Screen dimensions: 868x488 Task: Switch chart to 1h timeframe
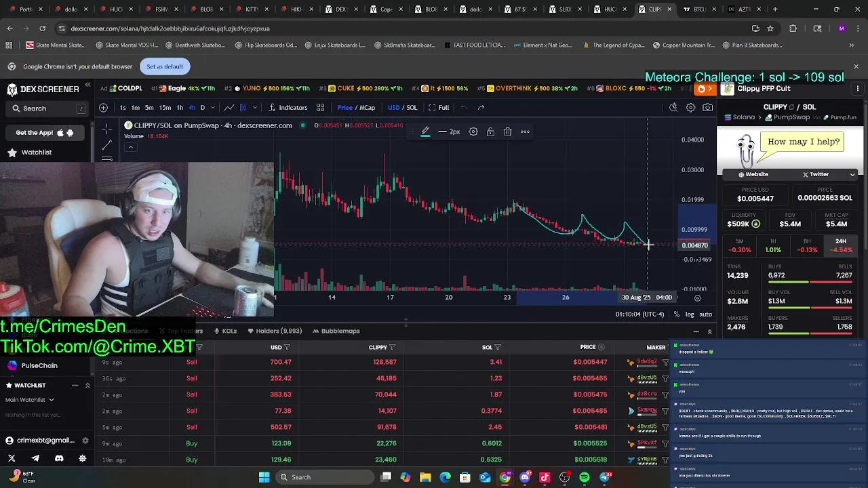[180, 107]
